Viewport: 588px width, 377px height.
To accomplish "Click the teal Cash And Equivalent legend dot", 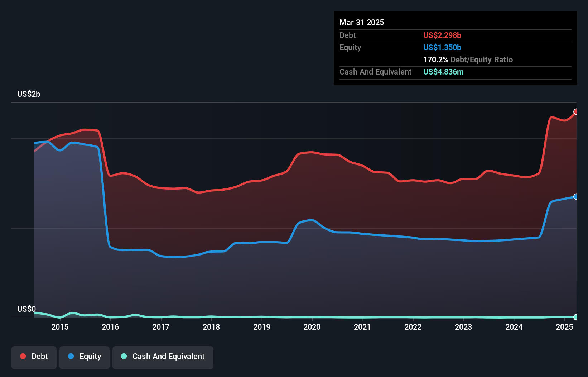I will [x=124, y=356].
